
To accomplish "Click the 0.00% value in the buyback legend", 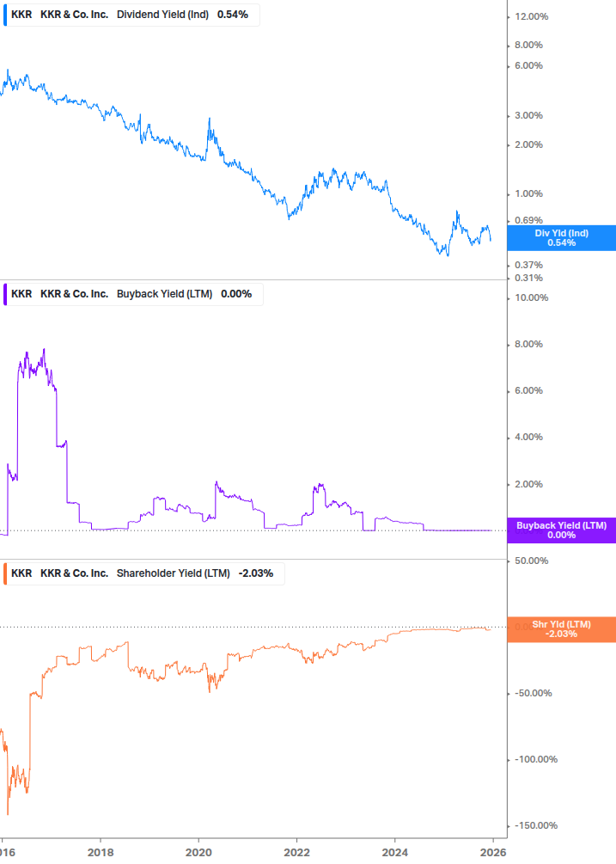I will click(x=236, y=294).
